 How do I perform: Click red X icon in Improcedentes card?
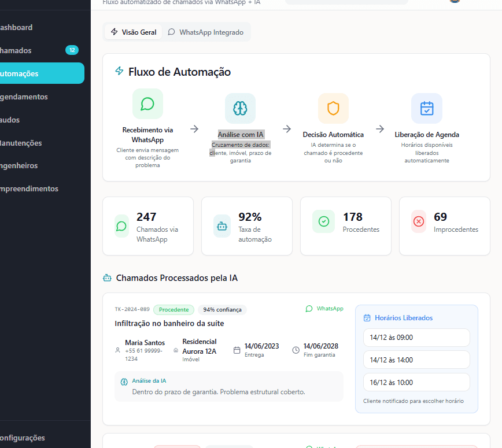pyautogui.click(x=419, y=221)
